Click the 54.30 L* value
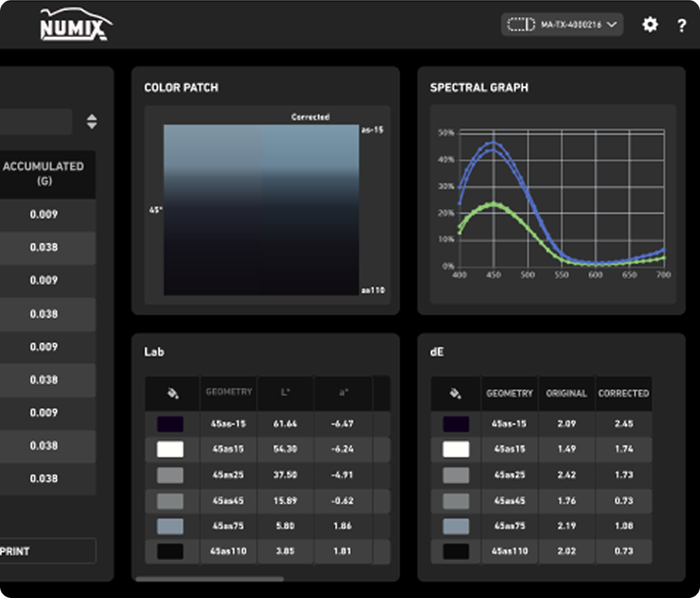This screenshot has width=700, height=598. 285,449
